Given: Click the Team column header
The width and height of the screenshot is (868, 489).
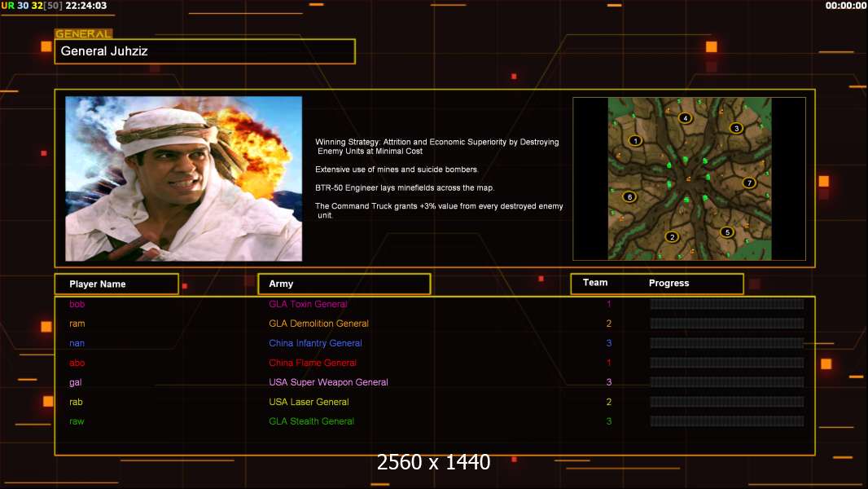Looking at the screenshot, I should [x=595, y=283].
